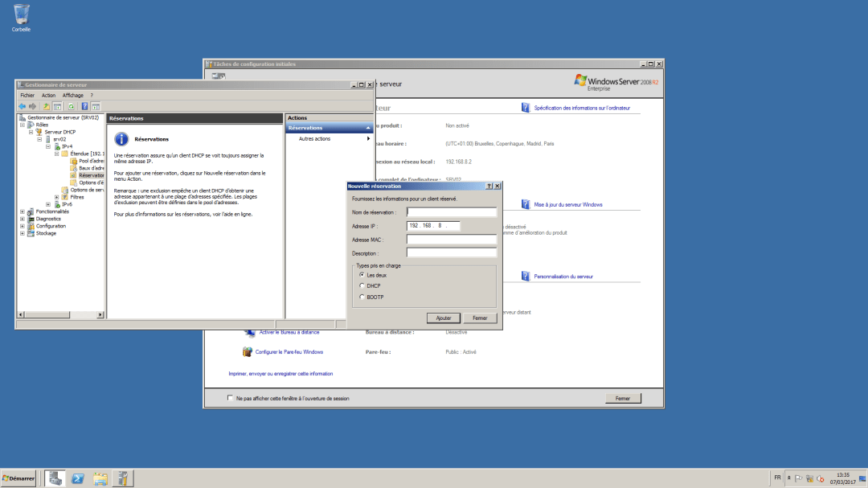The width and height of the screenshot is (868, 488).
Task: Click the Server Manager icon in the taskbar
Action: point(122,478)
